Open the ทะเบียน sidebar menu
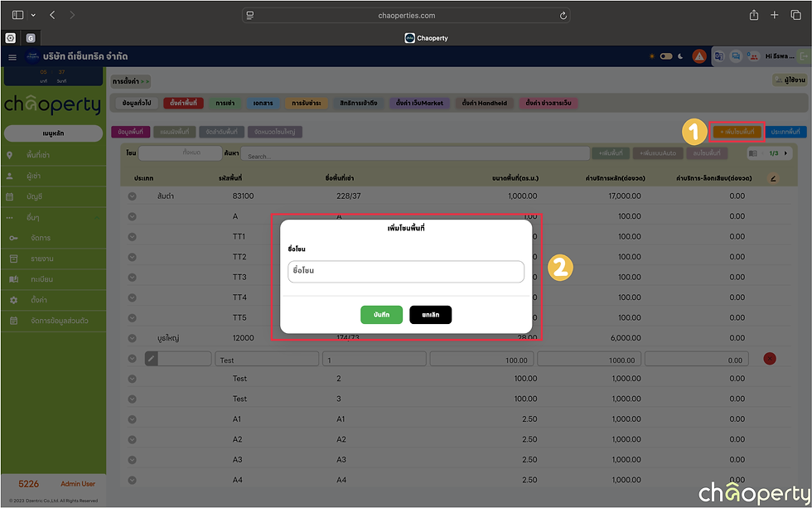The height and width of the screenshot is (508, 812). click(x=42, y=279)
